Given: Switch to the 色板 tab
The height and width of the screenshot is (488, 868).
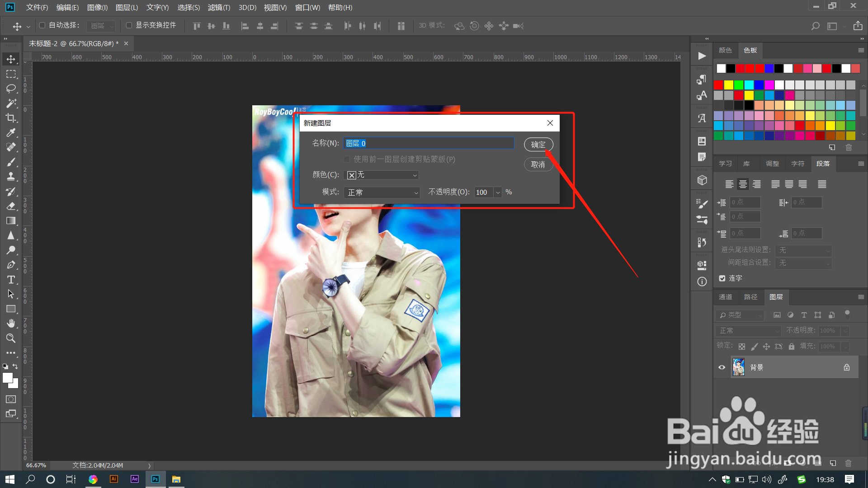Looking at the screenshot, I should 750,50.
